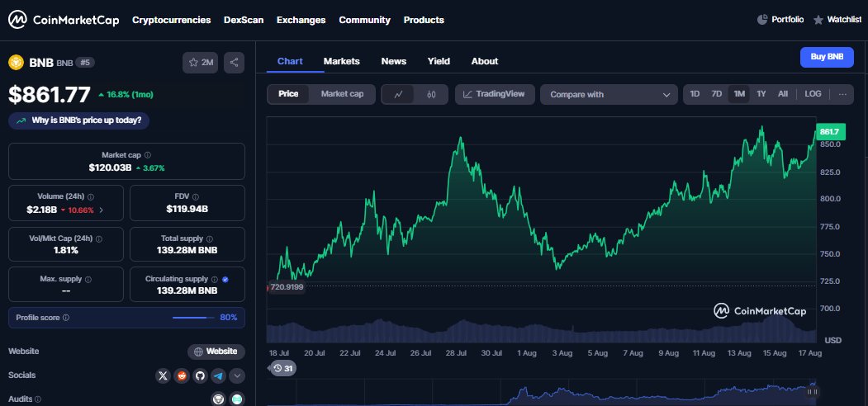
Task: Click the Profile score info icon
Action: (x=66, y=318)
